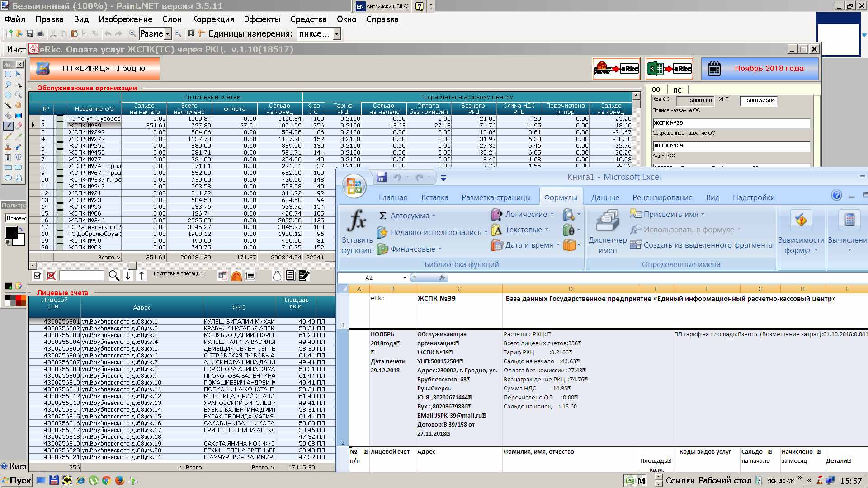Check the box for ЖСПК №63 row

[x=60, y=248]
